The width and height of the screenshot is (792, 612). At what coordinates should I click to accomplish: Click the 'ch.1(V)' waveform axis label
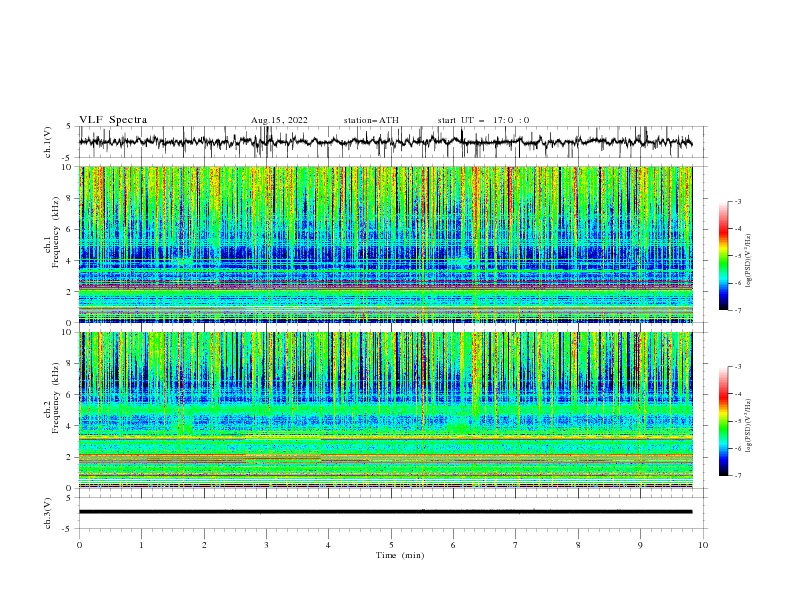pyautogui.click(x=48, y=142)
